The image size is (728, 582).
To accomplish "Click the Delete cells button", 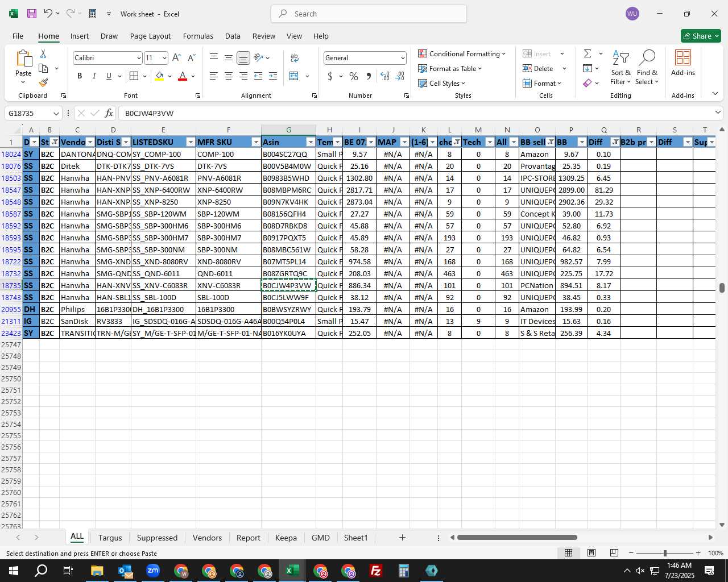I will click(538, 68).
